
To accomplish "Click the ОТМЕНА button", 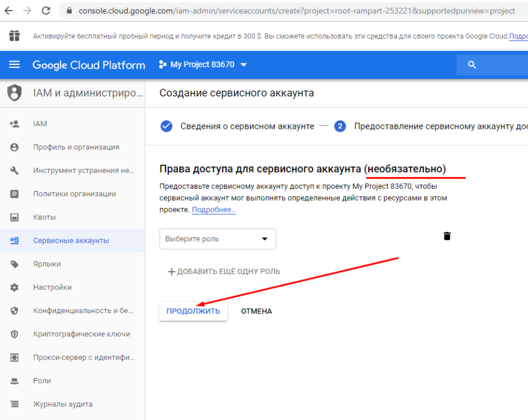I will [x=256, y=311].
